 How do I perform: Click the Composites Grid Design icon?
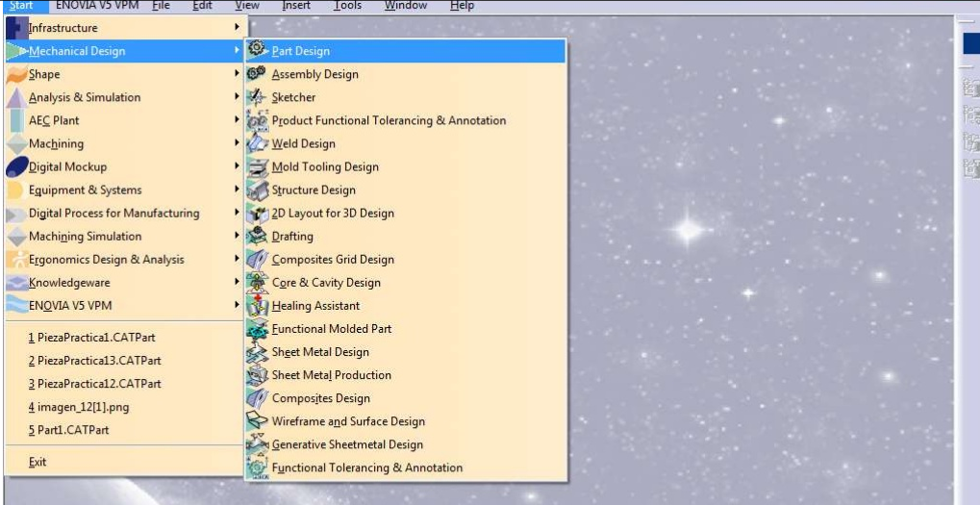257,259
